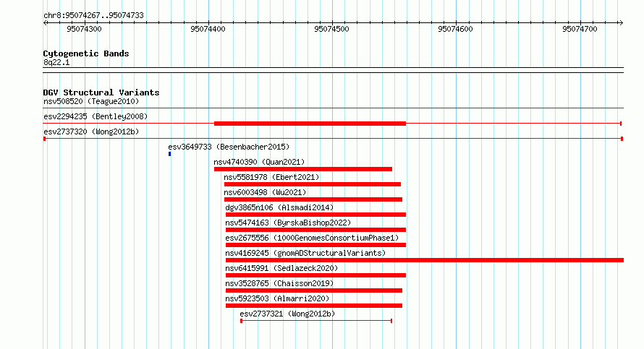Click ruler position 95074500
644x349 pixels.
click(331, 29)
